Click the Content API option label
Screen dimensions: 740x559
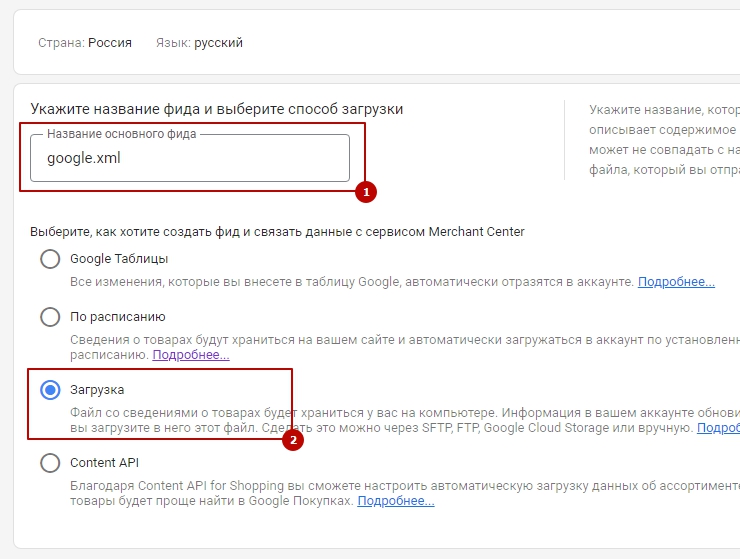click(104, 463)
